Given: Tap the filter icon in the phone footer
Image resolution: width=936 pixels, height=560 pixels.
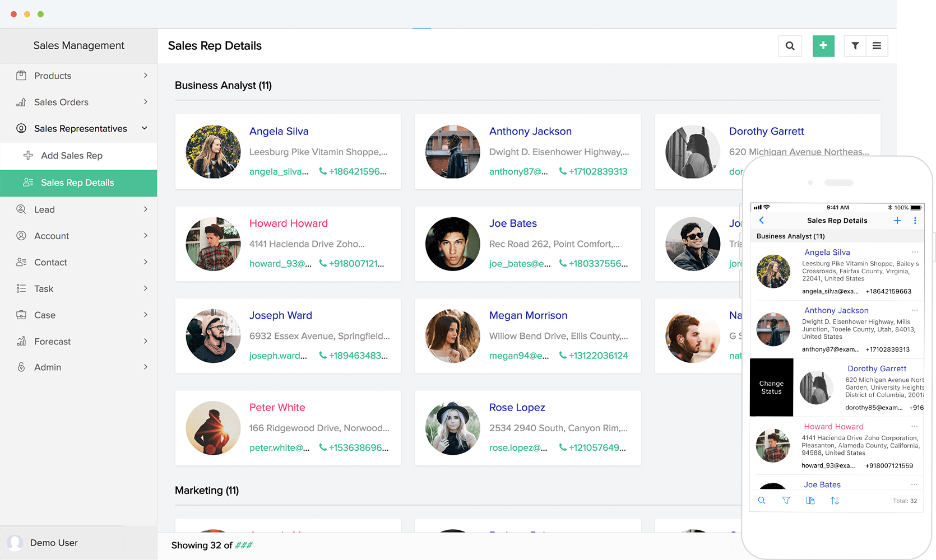Looking at the screenshot, I should coord(786,501).
